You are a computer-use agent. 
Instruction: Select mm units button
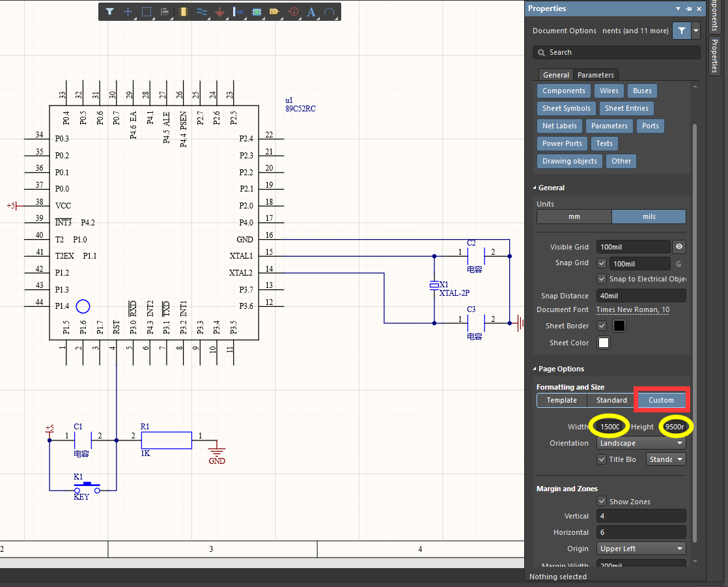[574, 216]
